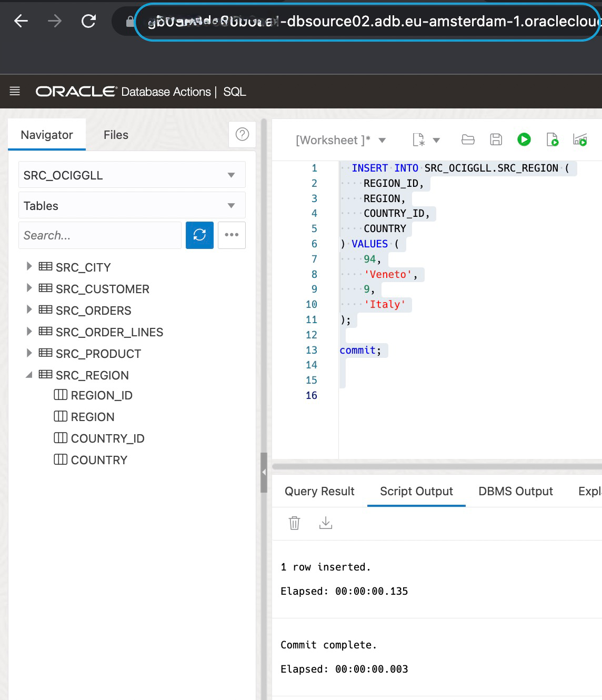Click the 'Italy' value in editor
Screen dimensions: 602x700
[385, 304]
